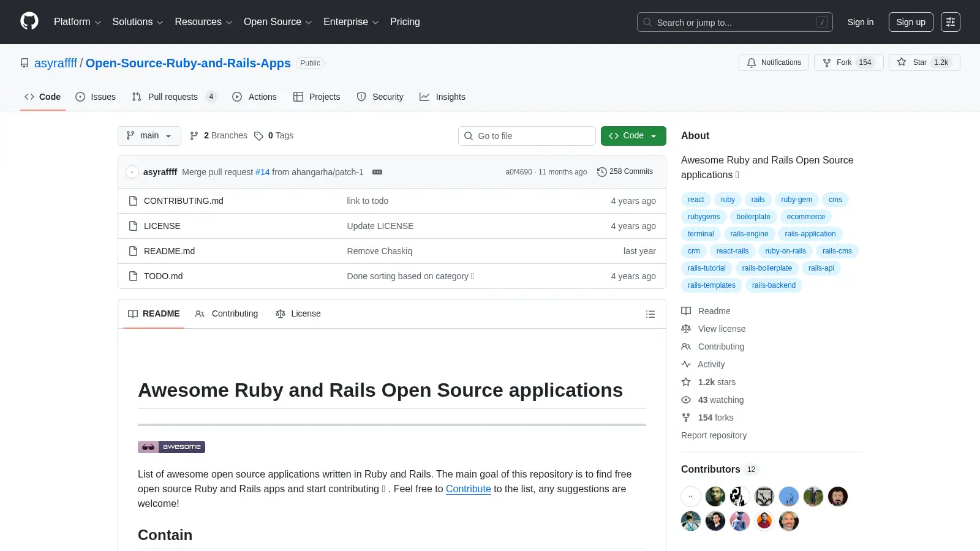Open Readme link in About sidebar
Screen dimensions: 980x551
[706, 311]
